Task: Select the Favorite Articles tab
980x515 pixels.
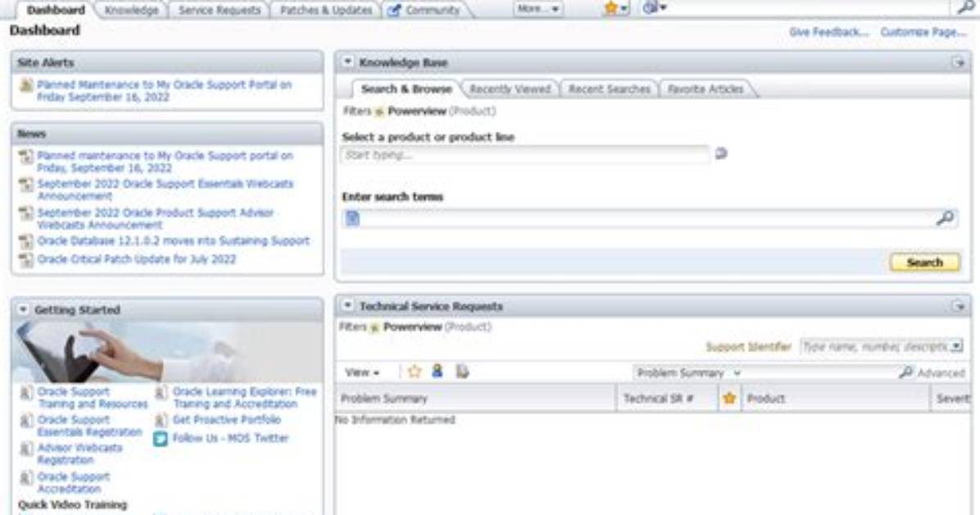Action: (706, 89)
